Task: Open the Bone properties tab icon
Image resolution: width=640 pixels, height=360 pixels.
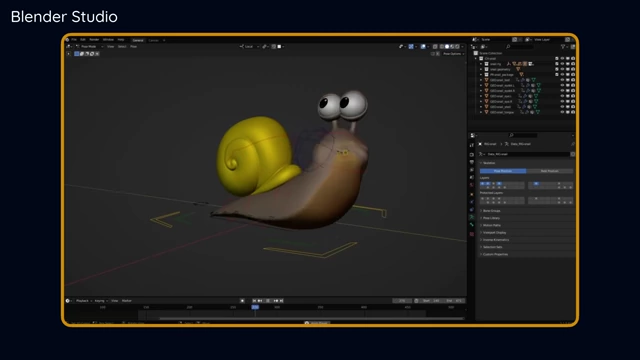Action: tap(472, 225)
